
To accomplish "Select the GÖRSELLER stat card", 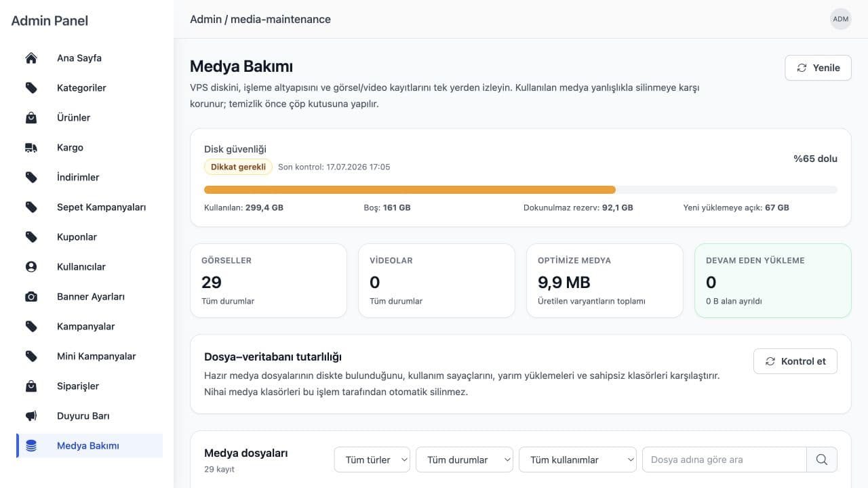I will click(x=269, y=281).
